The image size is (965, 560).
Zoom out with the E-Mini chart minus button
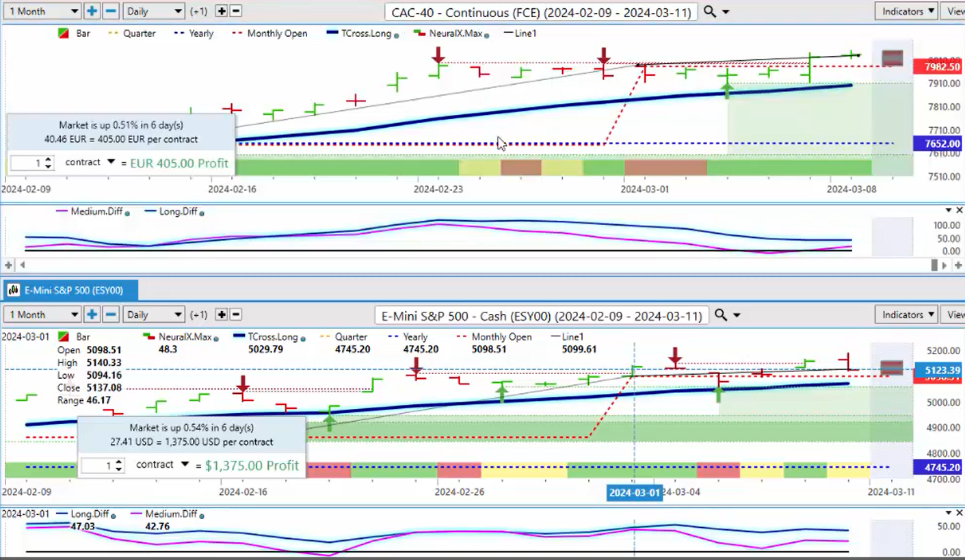click(x=110, y=315)
